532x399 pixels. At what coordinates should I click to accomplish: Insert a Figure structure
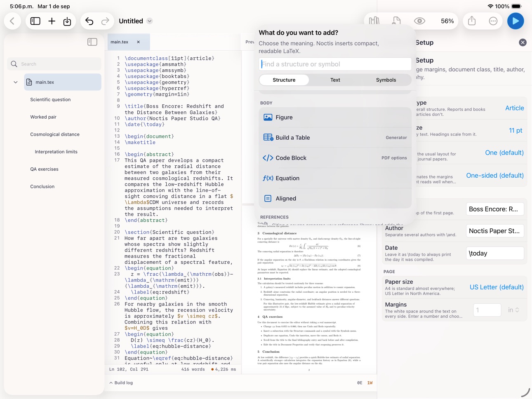(x=335, y=117)
